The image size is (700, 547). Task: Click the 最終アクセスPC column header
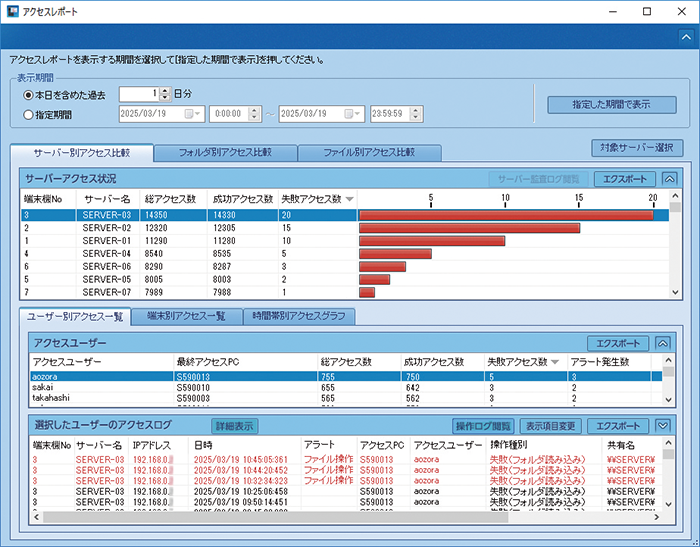tap(246, 362)
